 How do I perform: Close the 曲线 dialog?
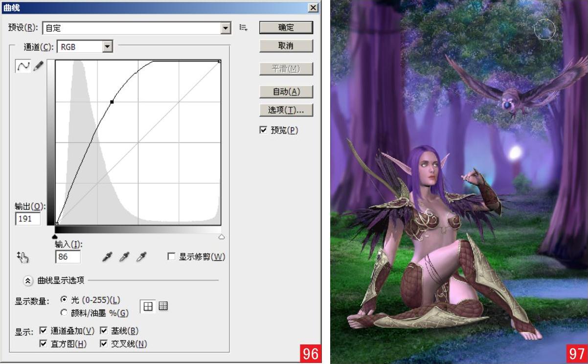point(313,8)
